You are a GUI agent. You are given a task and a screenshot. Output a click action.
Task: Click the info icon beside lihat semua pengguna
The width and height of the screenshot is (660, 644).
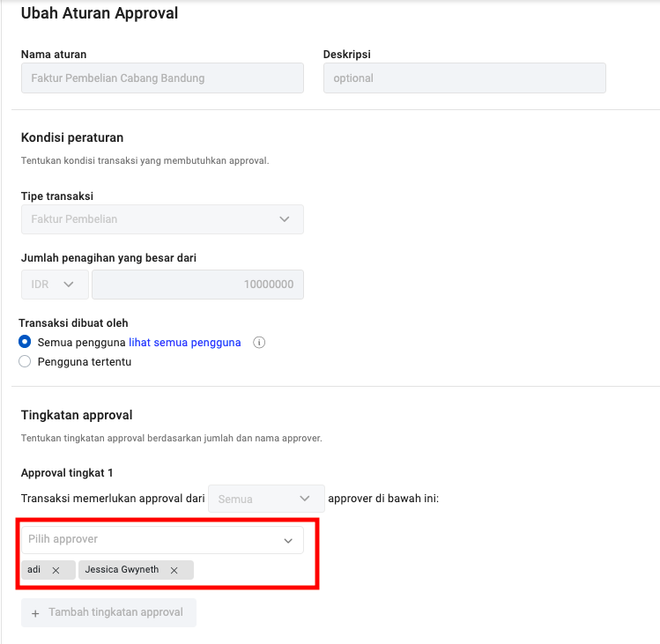tap(259, 343)
